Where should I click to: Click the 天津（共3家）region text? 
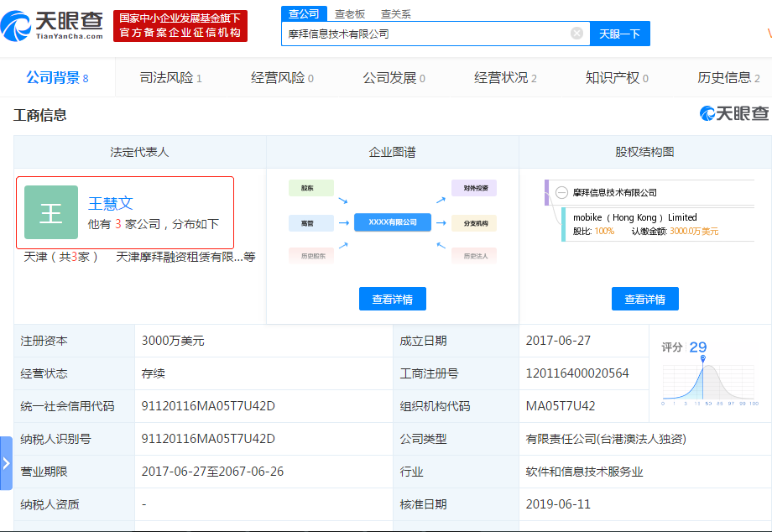coord(61,257)
